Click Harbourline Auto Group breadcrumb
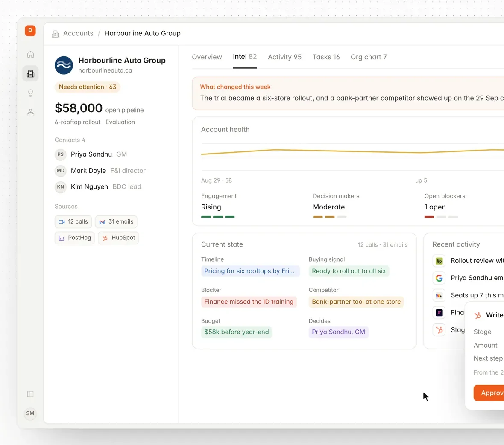The height and width of the screenshot is (445, 504). click(142, 33)
